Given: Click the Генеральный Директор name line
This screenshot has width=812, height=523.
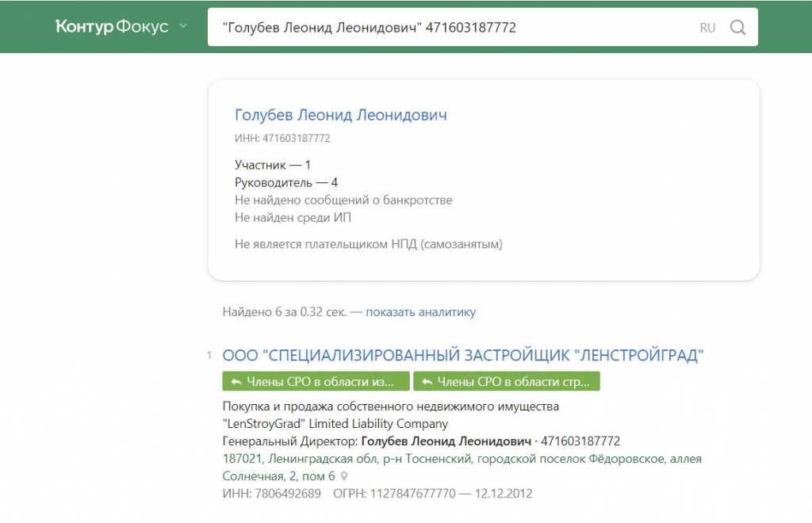Looking at the screenshot, I should [x=421, y=441].
